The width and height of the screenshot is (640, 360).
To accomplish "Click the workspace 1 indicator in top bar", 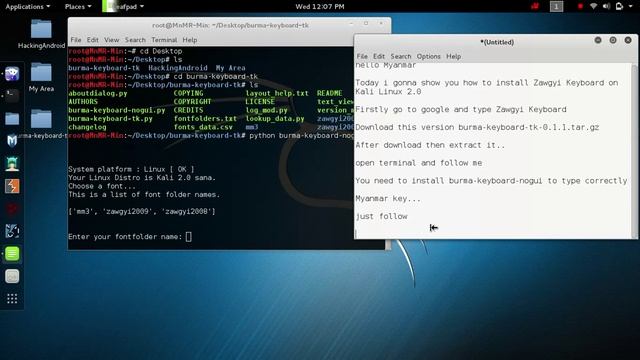I will tap(556, 6).
